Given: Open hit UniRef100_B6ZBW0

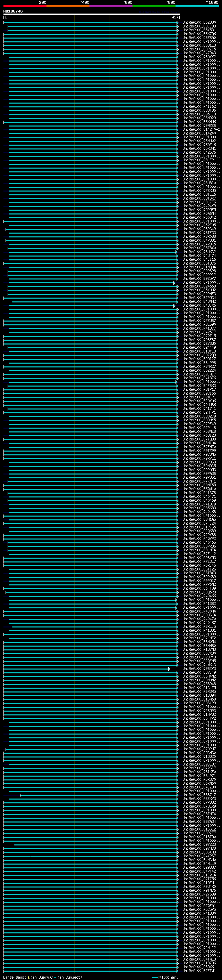Looking at the screenshot, I should [x=199, y=23].
